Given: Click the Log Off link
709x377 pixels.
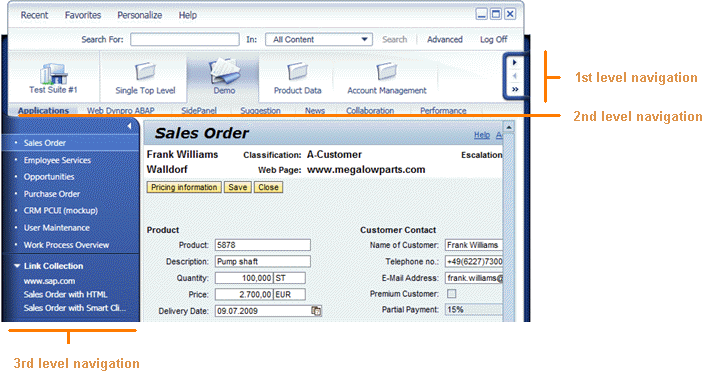Looking at the screenshot, I should pyautogui.click(x=493, y=39).
